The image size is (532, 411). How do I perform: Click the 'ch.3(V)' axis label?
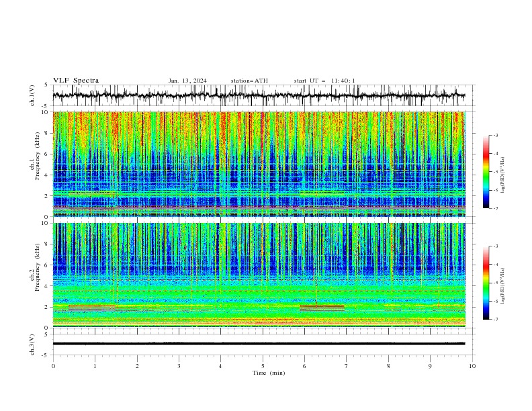[x=32, y=345]
